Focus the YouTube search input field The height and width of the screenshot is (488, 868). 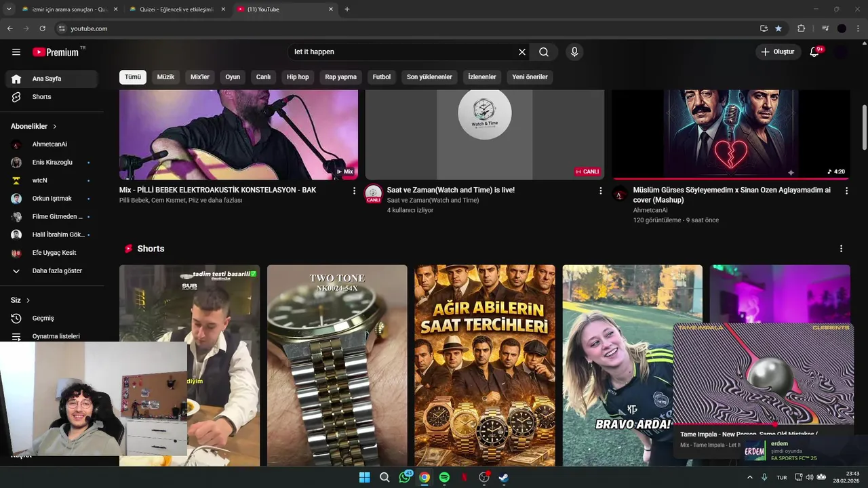click(x=402, y=52)
